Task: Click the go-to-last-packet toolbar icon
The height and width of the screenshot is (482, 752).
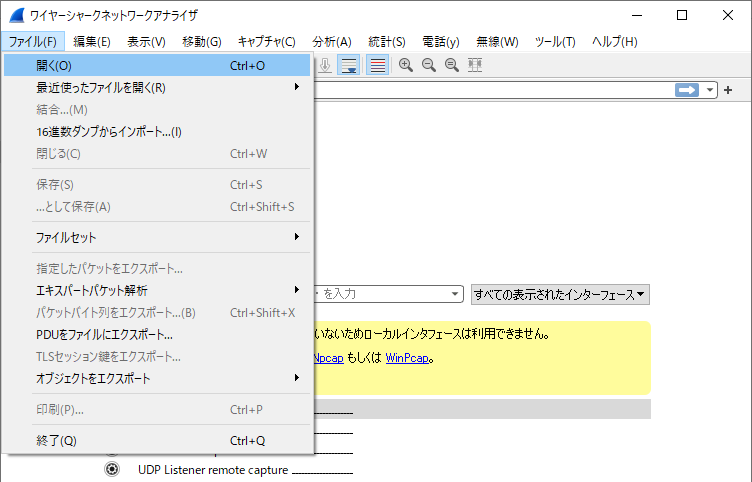Action: coord(325,65)
